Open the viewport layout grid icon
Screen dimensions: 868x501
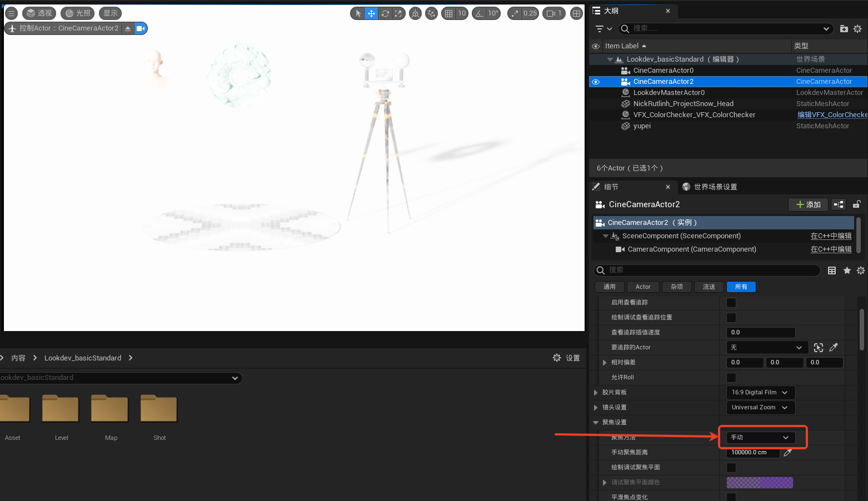[x=576, y=13]
